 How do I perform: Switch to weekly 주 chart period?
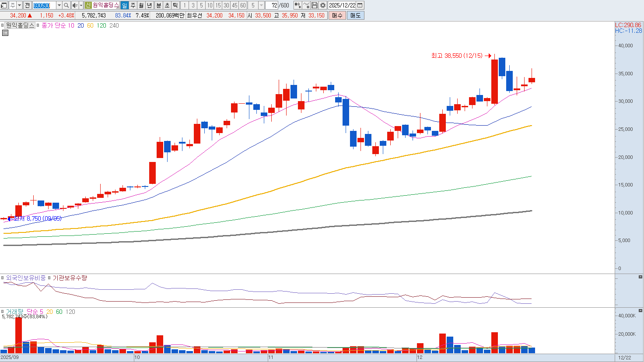[133, 5]
